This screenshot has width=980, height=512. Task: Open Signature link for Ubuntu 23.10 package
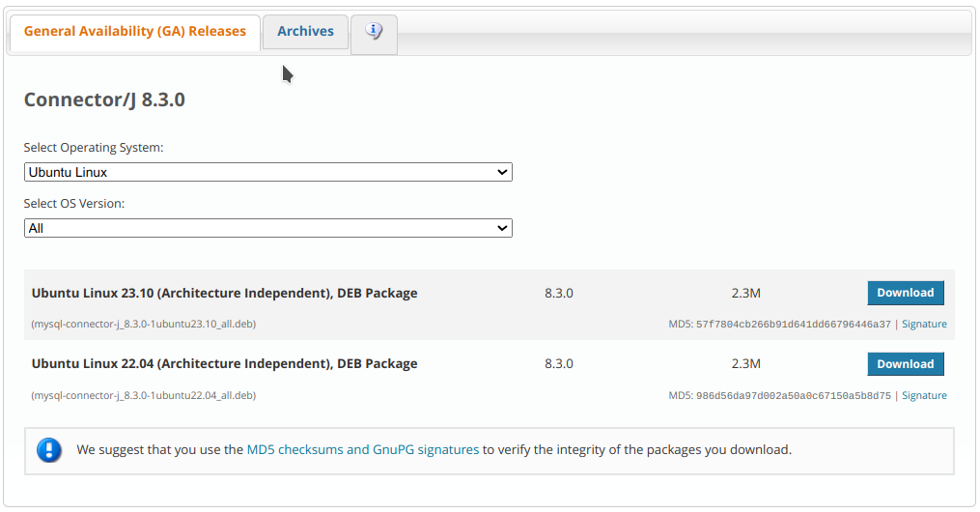click(924, 325)
